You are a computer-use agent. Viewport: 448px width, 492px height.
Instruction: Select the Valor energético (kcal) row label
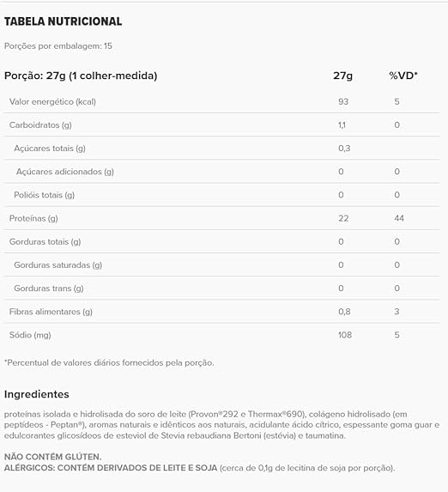52,101
